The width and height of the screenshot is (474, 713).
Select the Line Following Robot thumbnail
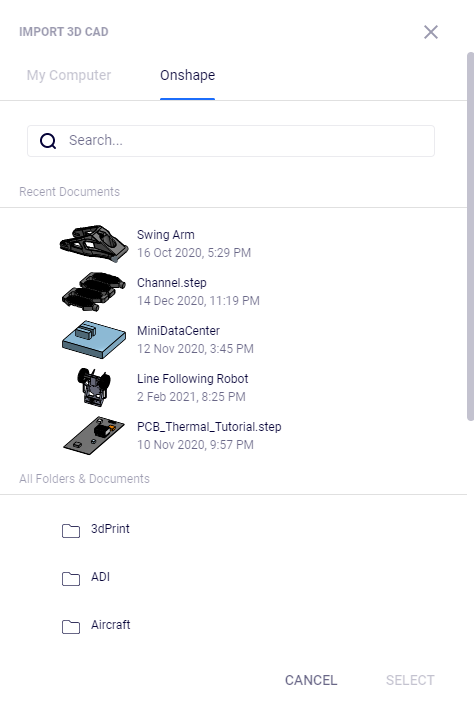[x=94, y=387]
